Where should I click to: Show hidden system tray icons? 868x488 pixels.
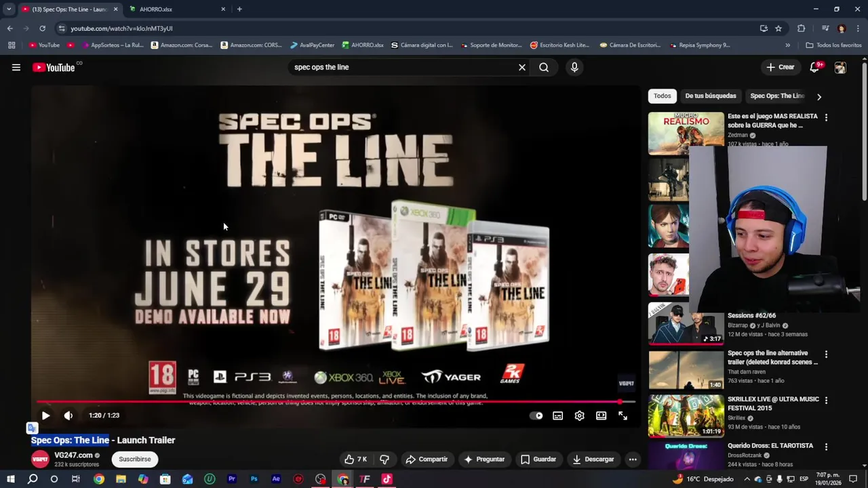pyautogui.click(x=747, y=479)
